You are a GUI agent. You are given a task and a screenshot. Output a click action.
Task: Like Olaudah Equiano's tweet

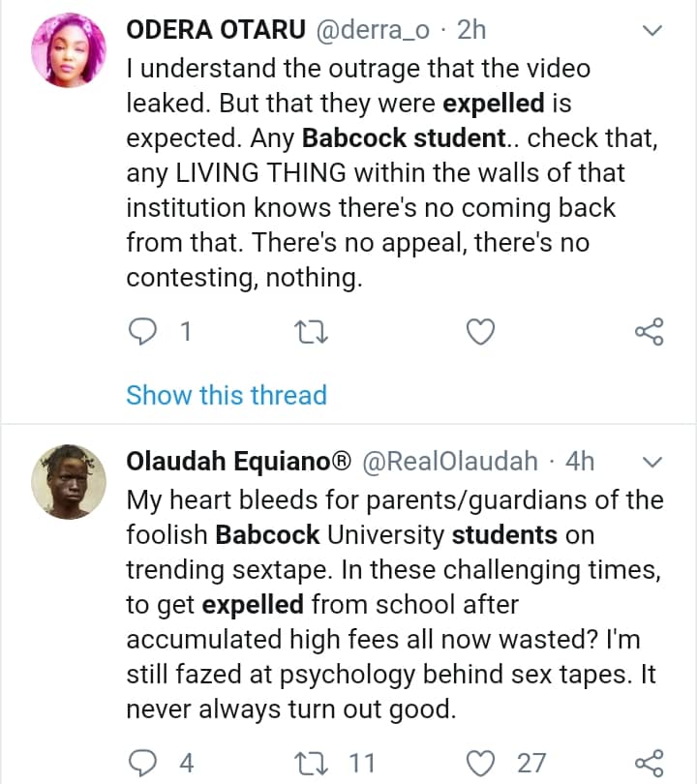tap(481, 764)
